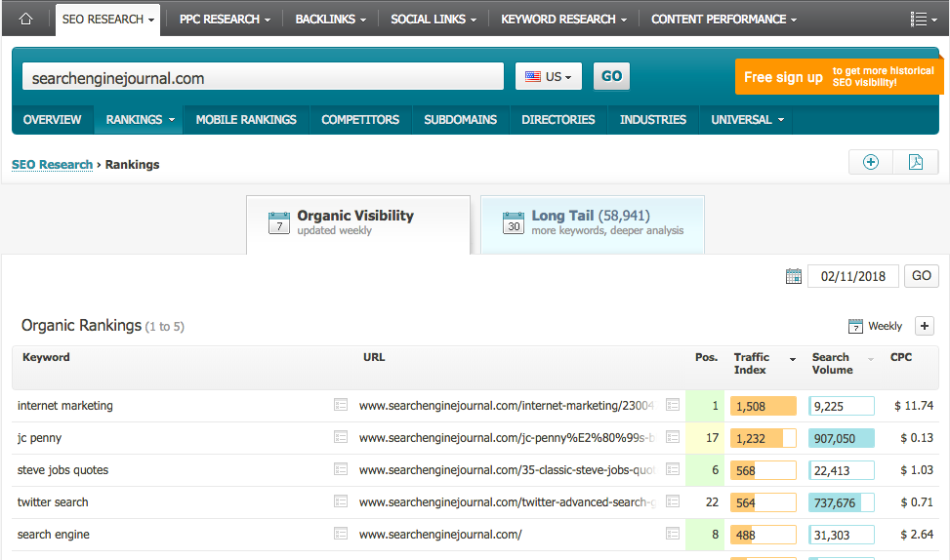Click the Free sign up banner

tap(839, 77)
